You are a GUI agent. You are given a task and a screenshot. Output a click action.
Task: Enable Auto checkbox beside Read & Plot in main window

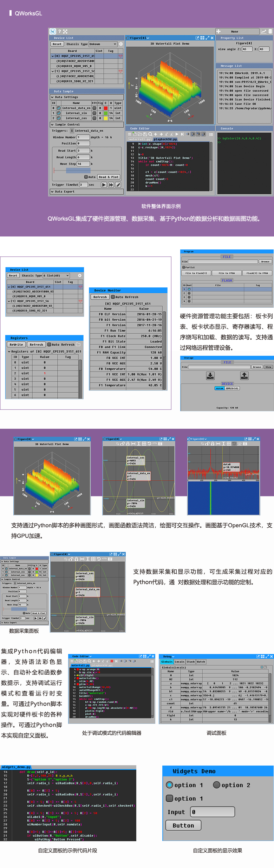86,177
